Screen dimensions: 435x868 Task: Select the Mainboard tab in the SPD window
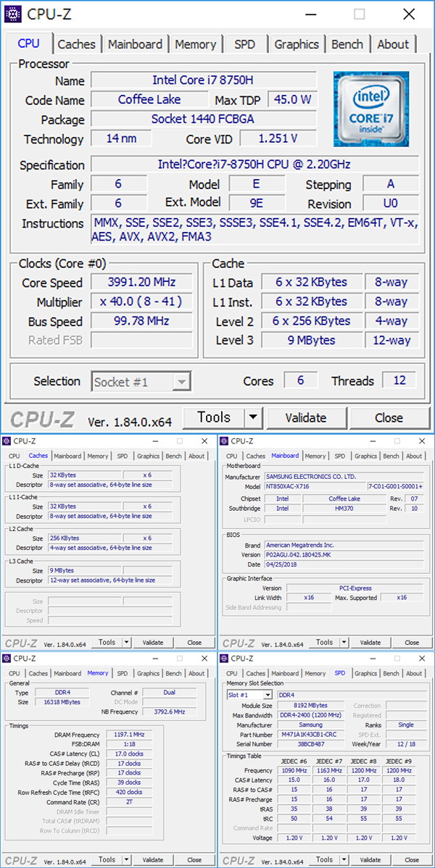point(285,674)
